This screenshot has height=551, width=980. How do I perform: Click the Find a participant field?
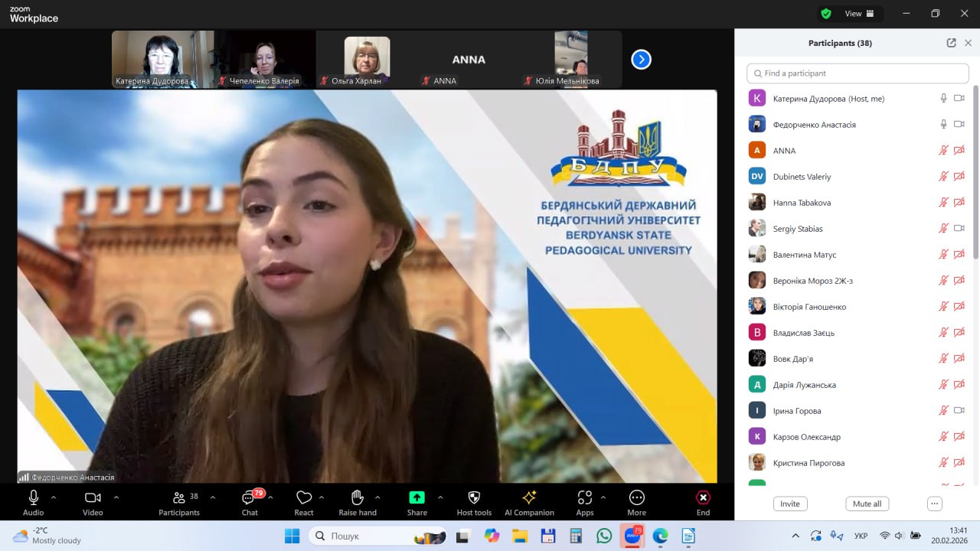857,73
